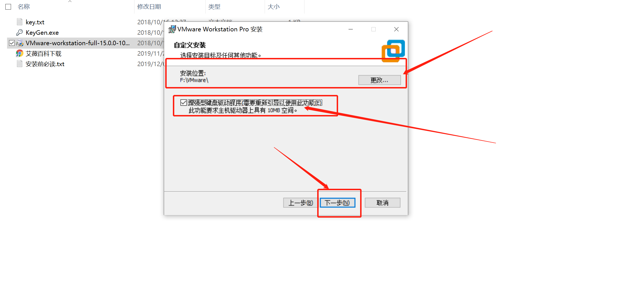The width and height of the screenshot is (644, 284).
Task: Click the sort arrow above 名称 column
Action: [70, 2]
